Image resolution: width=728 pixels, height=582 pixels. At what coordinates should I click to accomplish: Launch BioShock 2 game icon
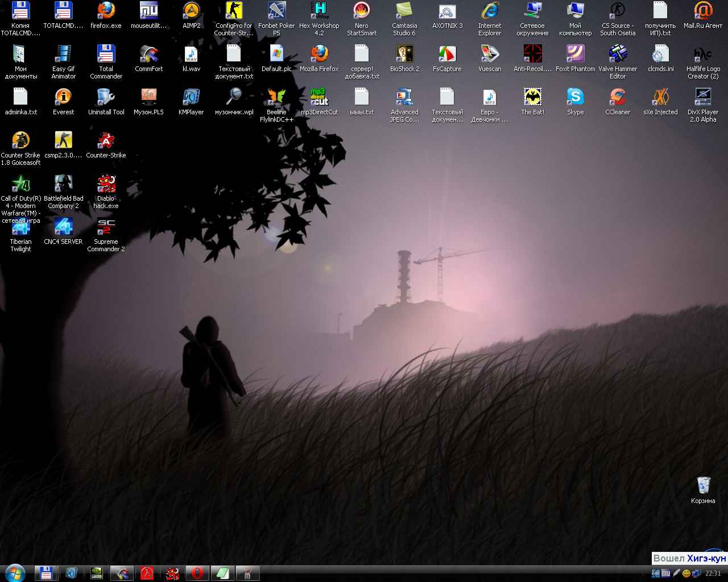point(404,59)
